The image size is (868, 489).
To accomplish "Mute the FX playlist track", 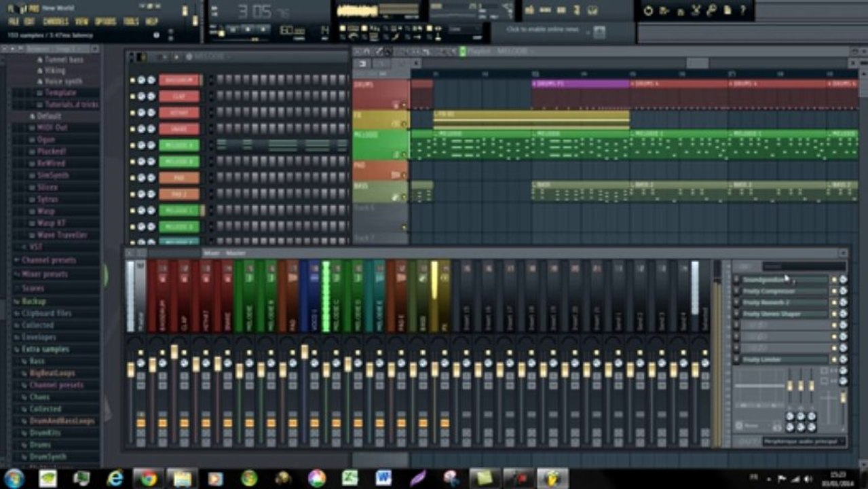I will [404, 124].
